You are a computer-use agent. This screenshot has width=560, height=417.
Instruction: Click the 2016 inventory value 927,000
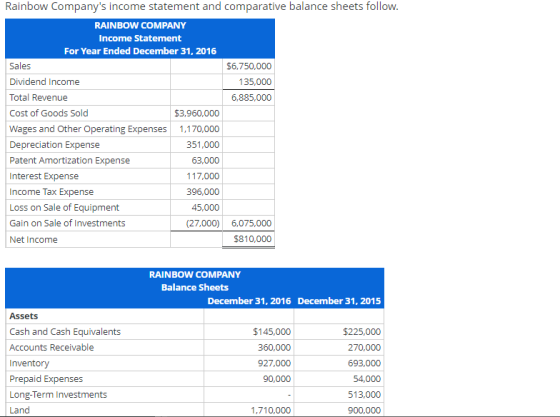click(x=274, y=363)
